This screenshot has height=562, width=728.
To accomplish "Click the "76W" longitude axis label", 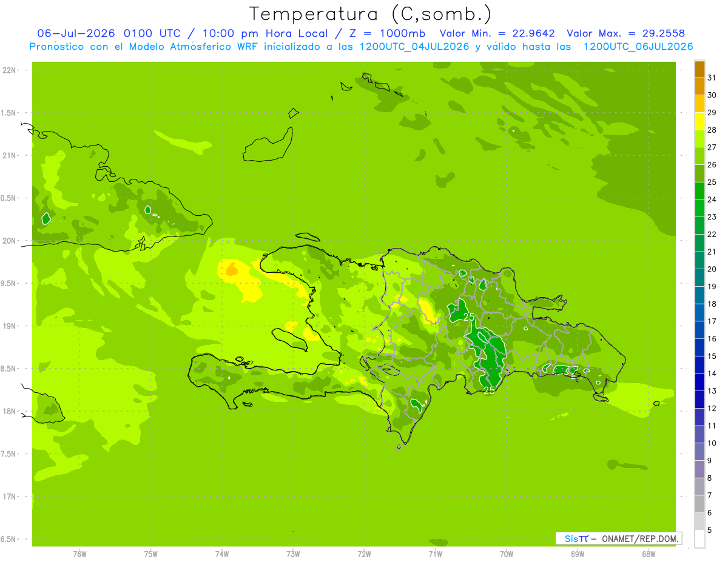I will 79,554.
